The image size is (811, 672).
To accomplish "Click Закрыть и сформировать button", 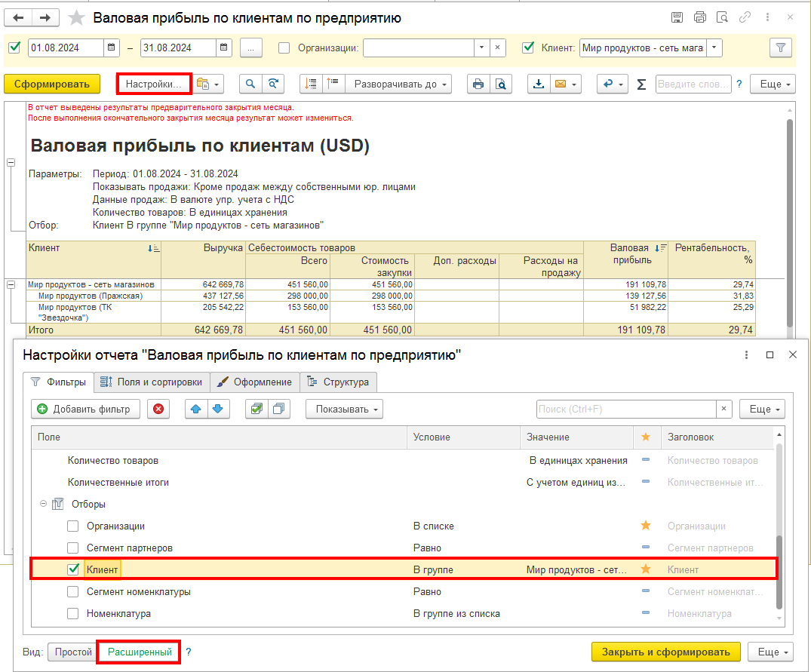I will click(x=665, y=652).
